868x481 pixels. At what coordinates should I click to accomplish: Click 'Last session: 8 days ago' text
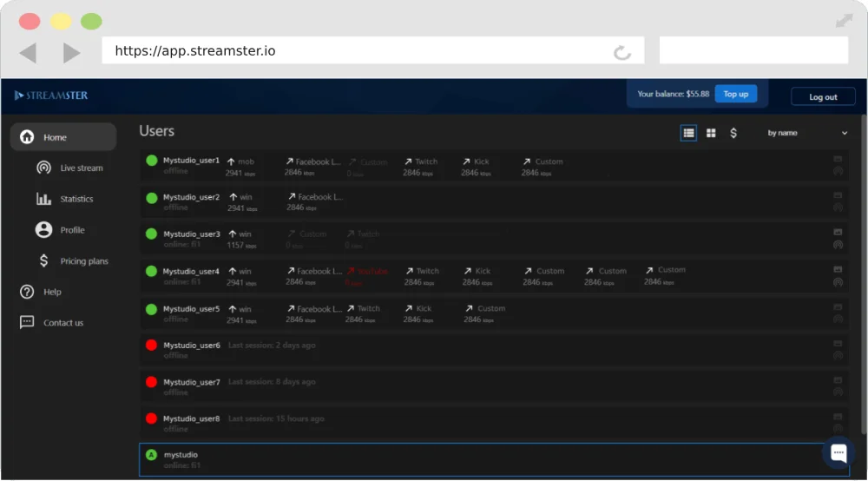click(272, 381)
